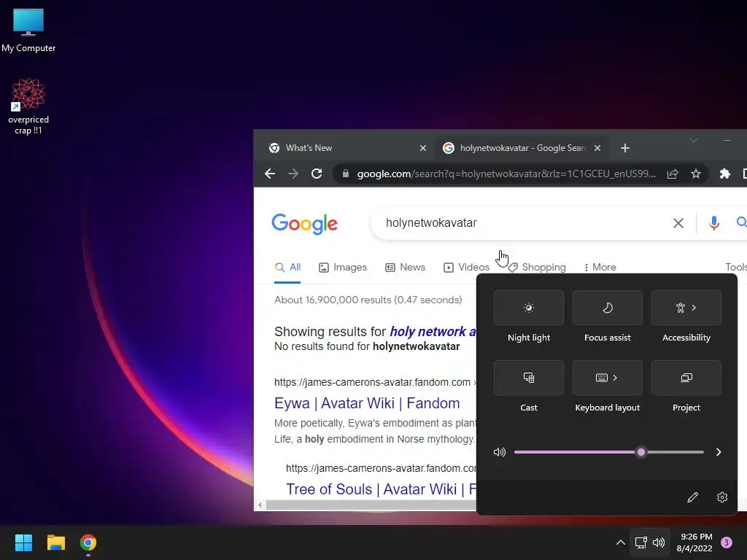Click scrollbar left arrow in Chrome
Viewport: 747px width, 560px height.
pyautogui.click(x=260, y=505)
